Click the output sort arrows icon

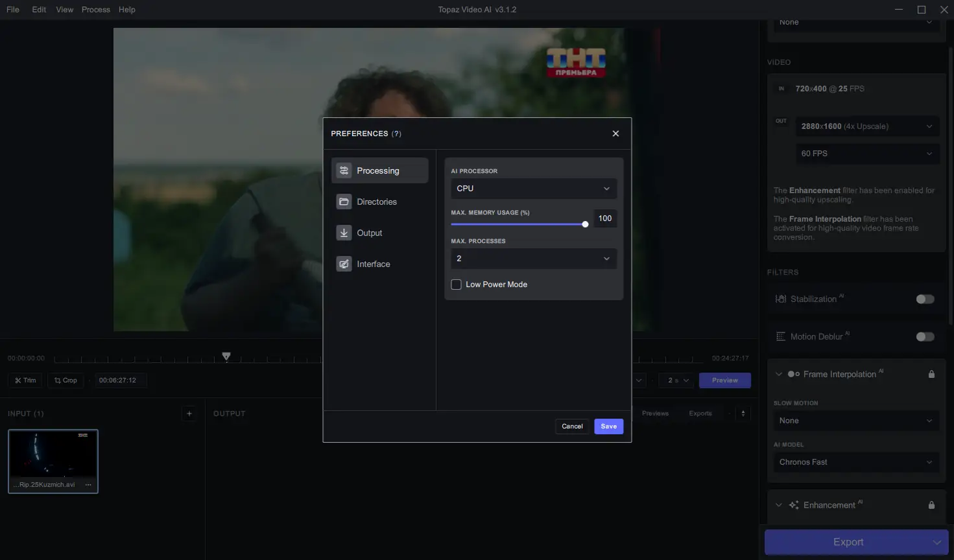(x=743, y=414)
